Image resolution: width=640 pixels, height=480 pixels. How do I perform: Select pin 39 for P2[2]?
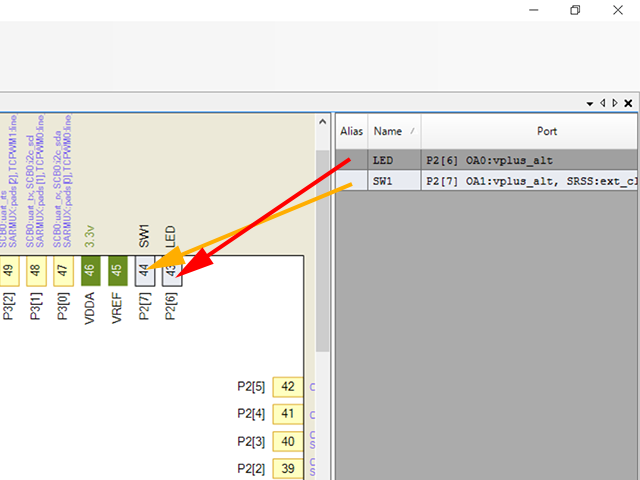click(288, 468)
